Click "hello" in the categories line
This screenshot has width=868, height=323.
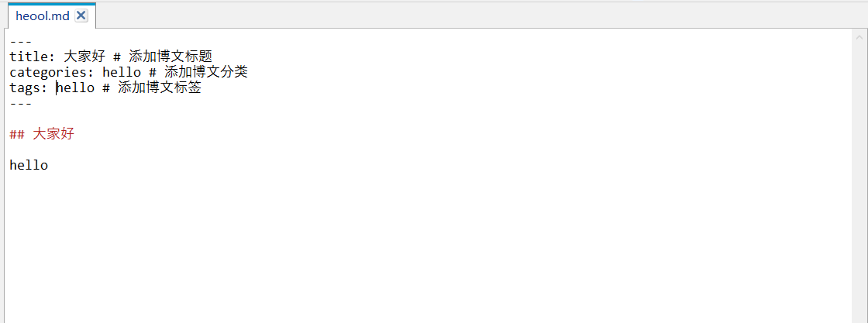pos(122,72)
